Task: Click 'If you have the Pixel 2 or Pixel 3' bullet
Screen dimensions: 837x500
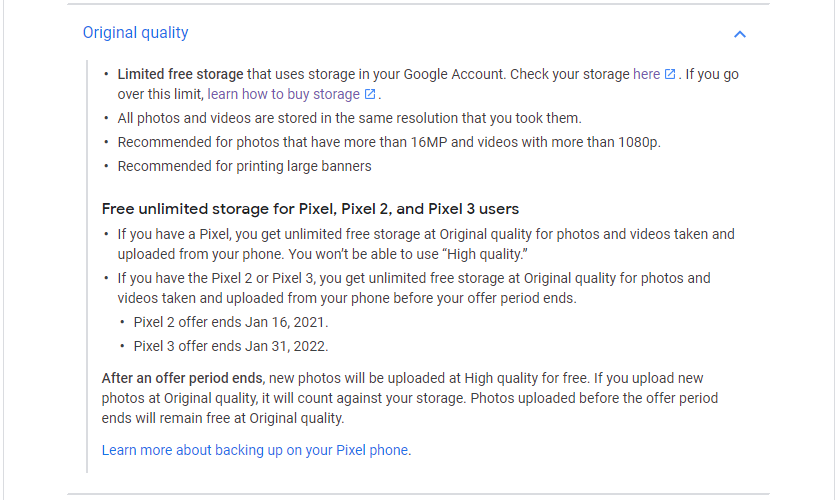Action: [414, 288]
